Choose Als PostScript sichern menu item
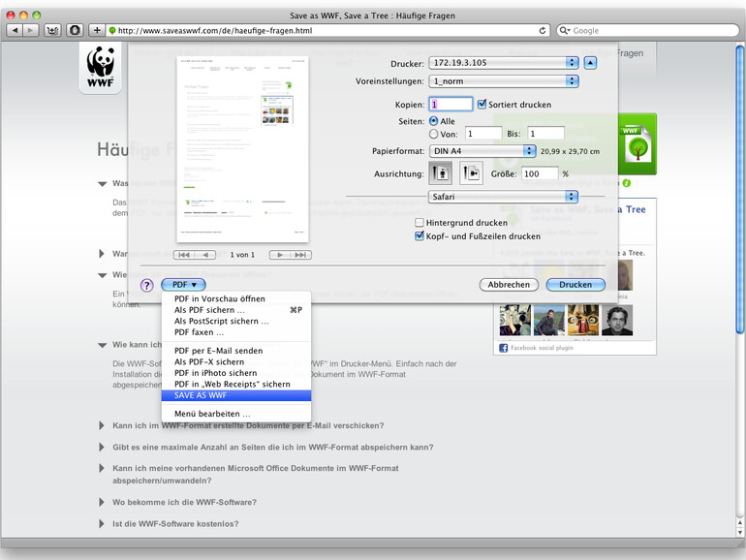The width and height of the screenshot is (746, 560). (236, 321)
